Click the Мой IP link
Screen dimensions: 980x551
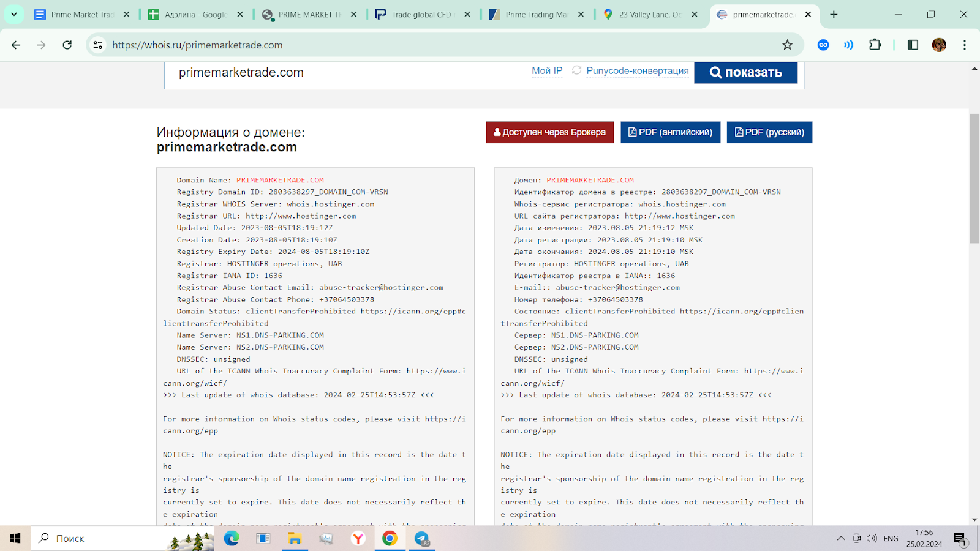click(547, 71)
